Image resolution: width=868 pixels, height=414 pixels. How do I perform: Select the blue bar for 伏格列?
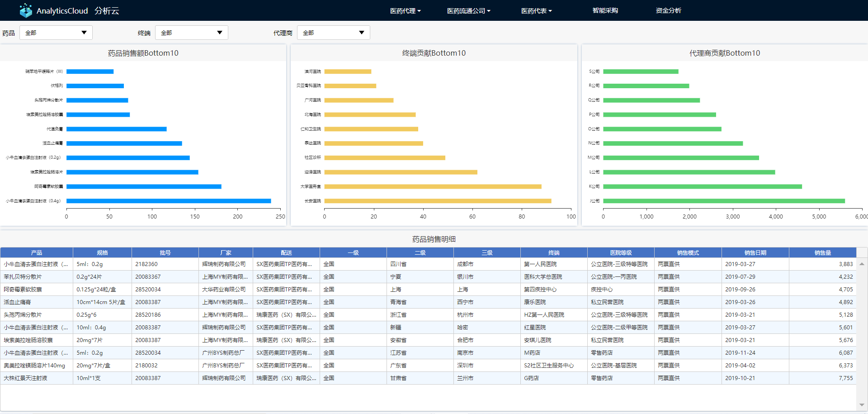point(95,86)
